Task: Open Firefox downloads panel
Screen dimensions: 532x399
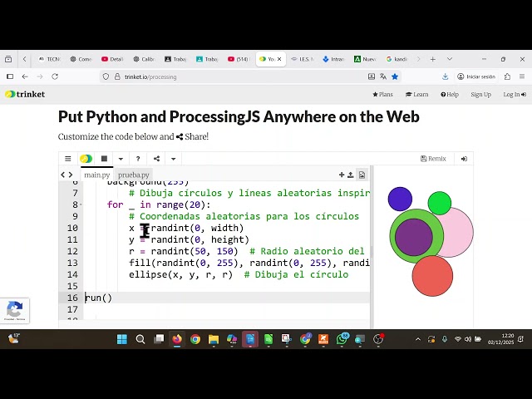Action: (446, 76)
